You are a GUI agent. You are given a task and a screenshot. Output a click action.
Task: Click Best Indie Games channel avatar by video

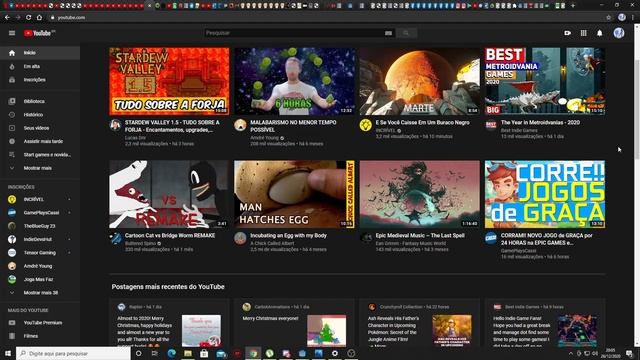pos(491,125)
